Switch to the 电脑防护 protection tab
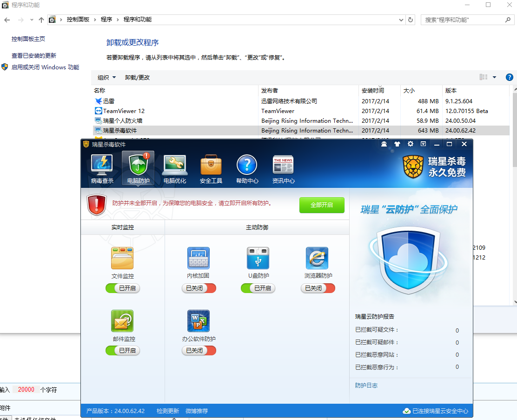Viewport: 517px width, 420px height. 138,169
